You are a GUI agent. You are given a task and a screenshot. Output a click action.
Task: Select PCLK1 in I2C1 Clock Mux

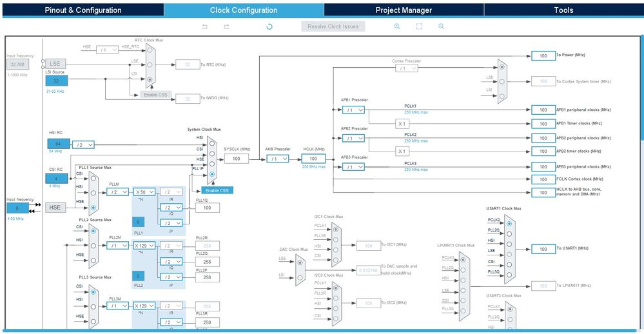(x=336, y=230)
